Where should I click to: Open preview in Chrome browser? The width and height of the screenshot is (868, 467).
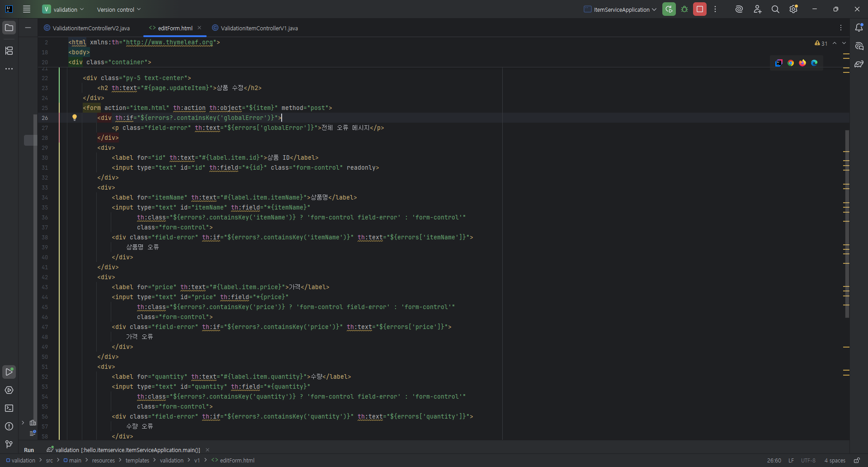point(791,63)
